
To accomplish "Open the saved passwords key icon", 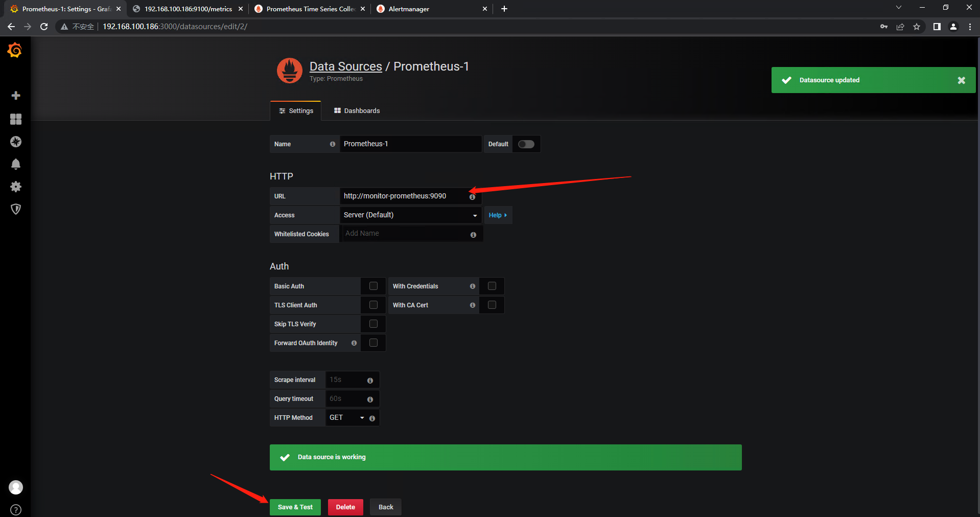I will tap(884, 27).
